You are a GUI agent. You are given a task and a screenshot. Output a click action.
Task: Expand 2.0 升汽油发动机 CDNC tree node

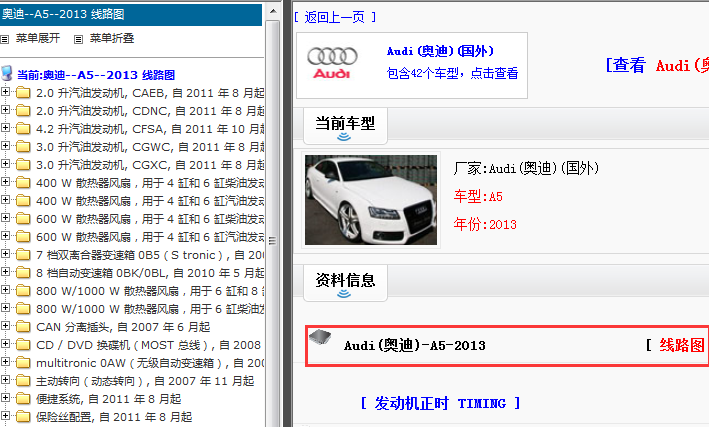[x=5, y=110]
